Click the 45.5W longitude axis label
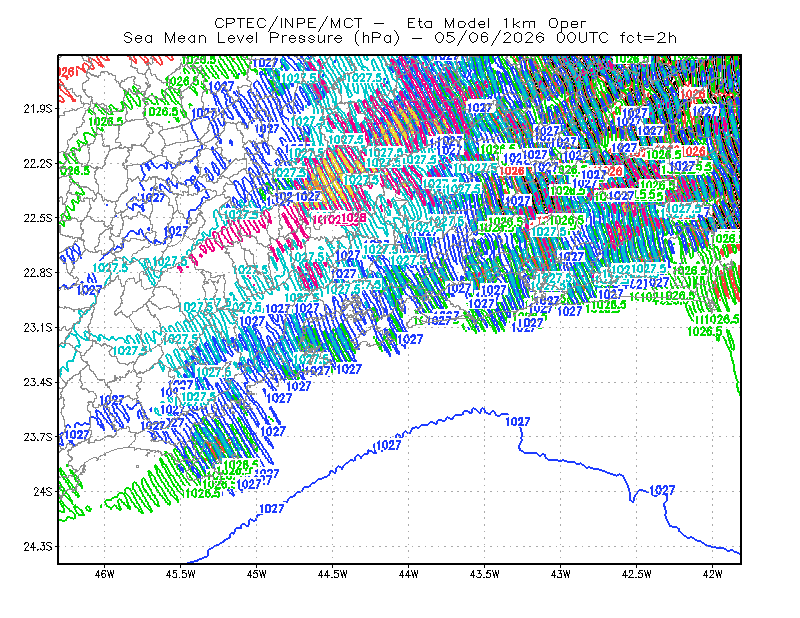Viewport: 800px width, 618px height. (x=181, y=574)
